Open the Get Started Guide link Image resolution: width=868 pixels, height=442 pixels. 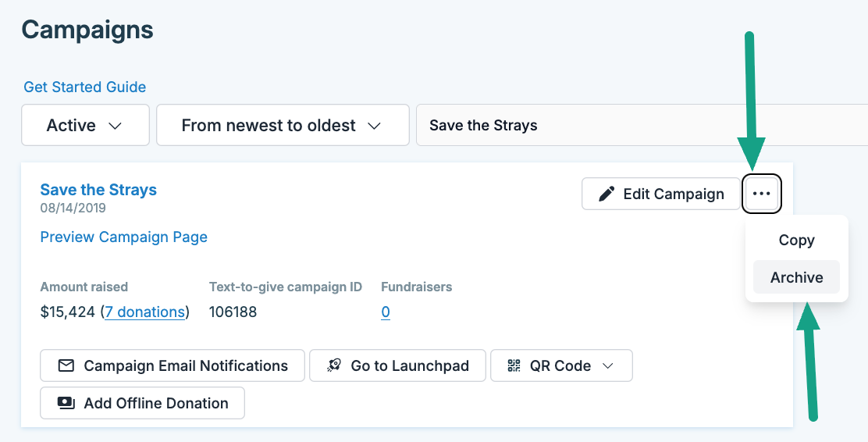click(x=85, y=87)
